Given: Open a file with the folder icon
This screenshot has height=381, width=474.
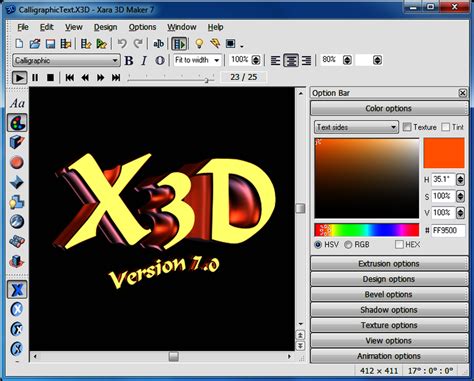Looking at the screenshot, I should (35, 43).
